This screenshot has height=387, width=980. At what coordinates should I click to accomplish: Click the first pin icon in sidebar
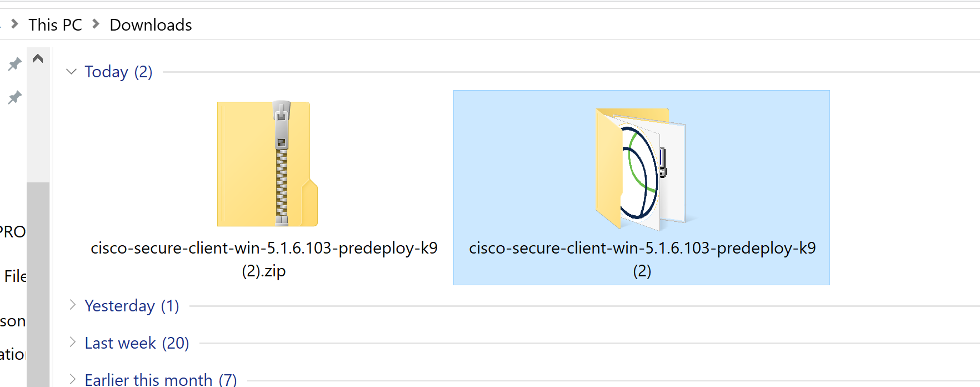click(14, 64)
